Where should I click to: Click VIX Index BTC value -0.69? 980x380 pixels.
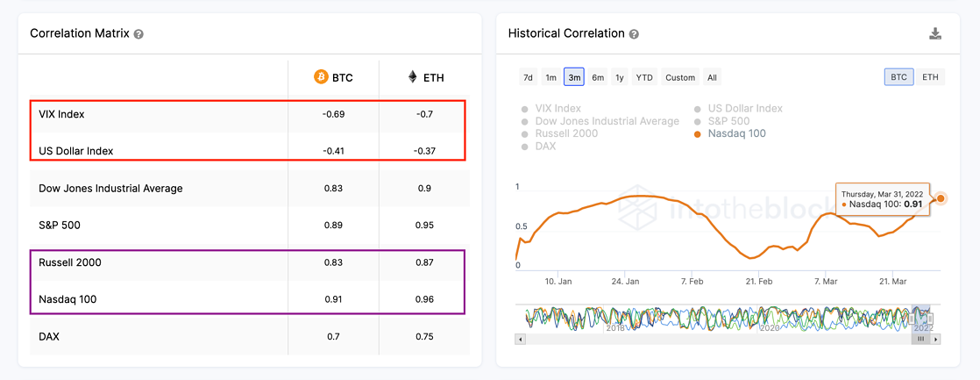334,115
